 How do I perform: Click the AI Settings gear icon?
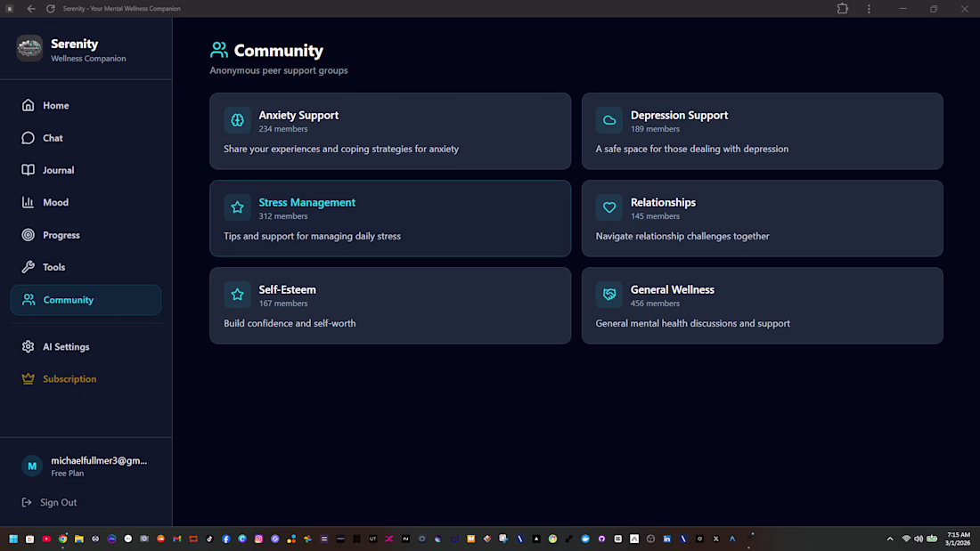pos(29,347)
